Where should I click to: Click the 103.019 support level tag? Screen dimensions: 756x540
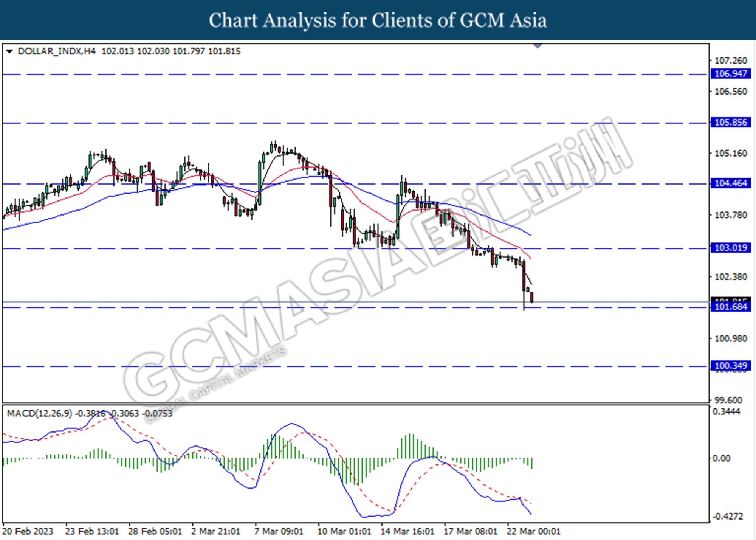(x=730, y=248)
